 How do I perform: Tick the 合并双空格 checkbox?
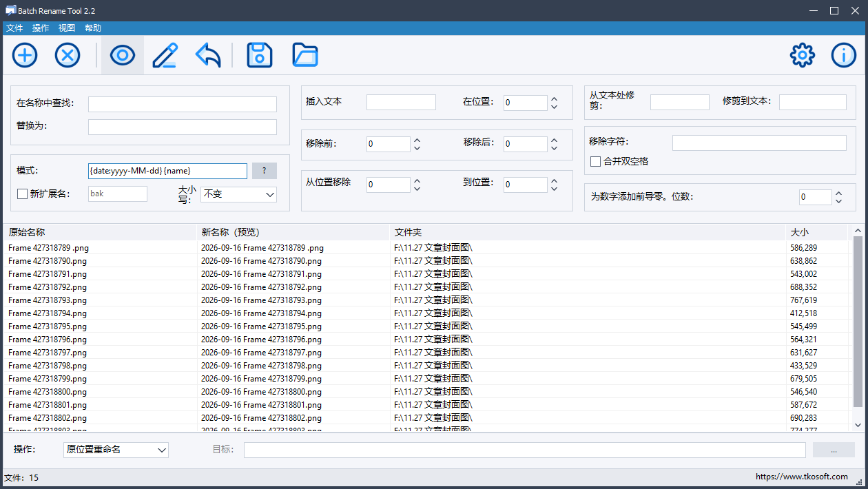pos(596,161)
